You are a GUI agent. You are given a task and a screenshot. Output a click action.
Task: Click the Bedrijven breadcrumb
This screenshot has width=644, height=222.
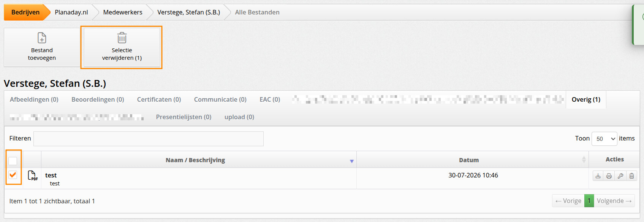click(25, 12)
